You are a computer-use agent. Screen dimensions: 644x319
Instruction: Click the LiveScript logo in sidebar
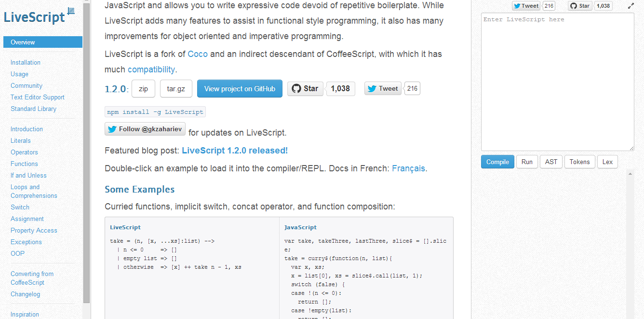39,17
